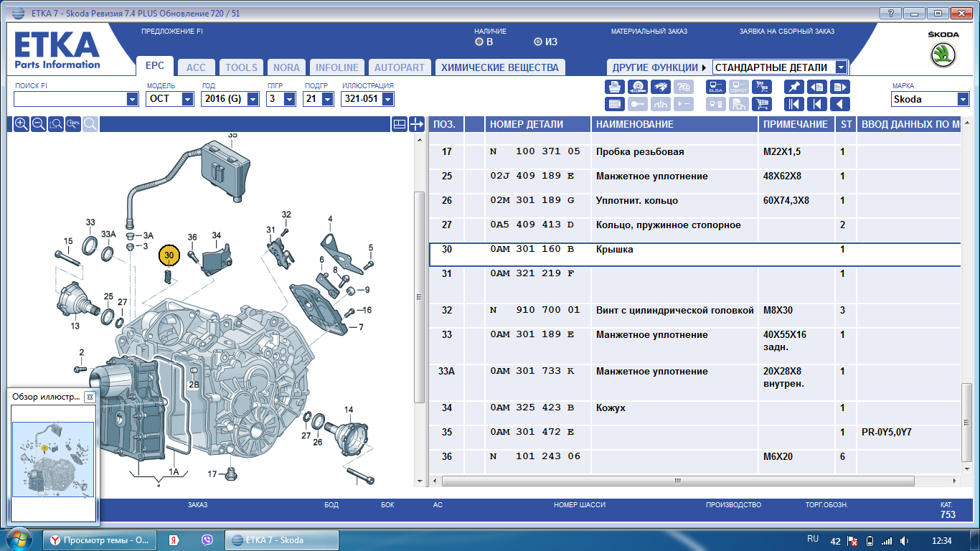Screen dimensions: 980x551
Task: Close the illustration overview panel
Action: point(90,397)
